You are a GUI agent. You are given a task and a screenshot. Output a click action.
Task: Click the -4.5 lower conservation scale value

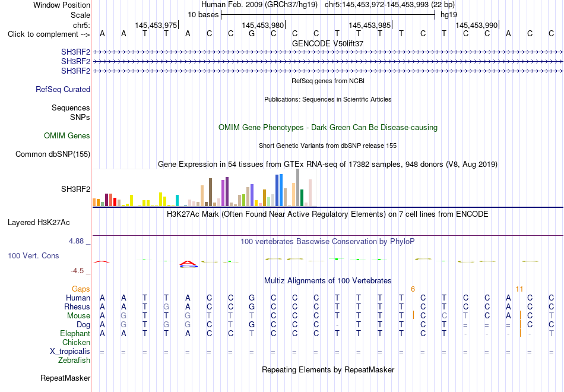click(x=77, y=271)
